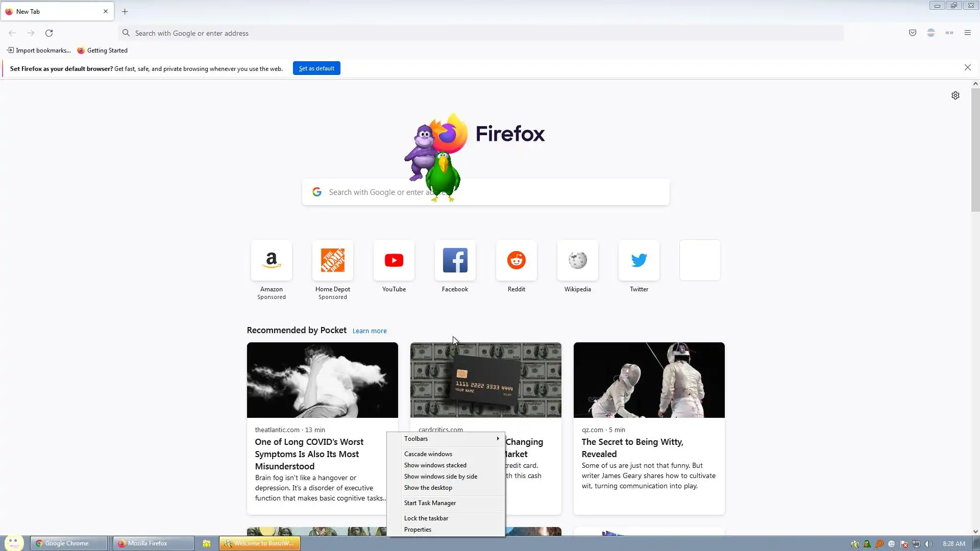Click the Save to Pocket toolbar icon

click(913, 33)
